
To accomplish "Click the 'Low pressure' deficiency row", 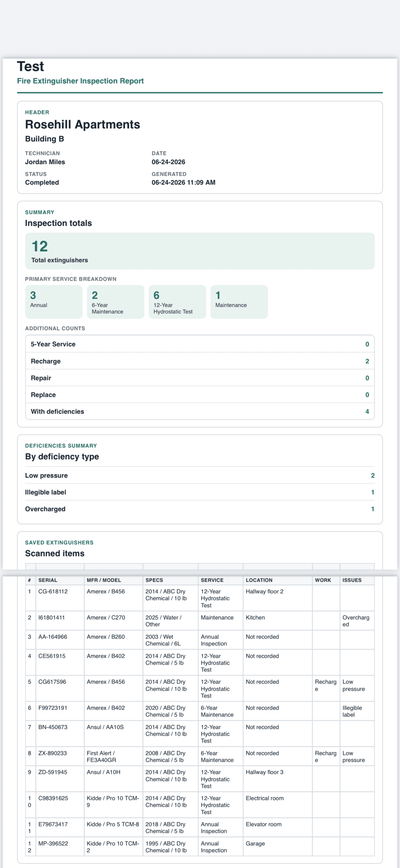I will (200, 476).
